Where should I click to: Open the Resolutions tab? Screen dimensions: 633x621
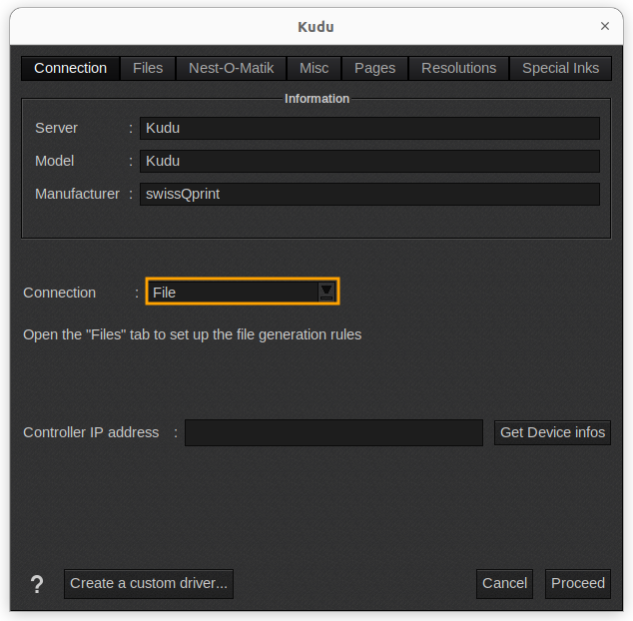click(459, 68)
